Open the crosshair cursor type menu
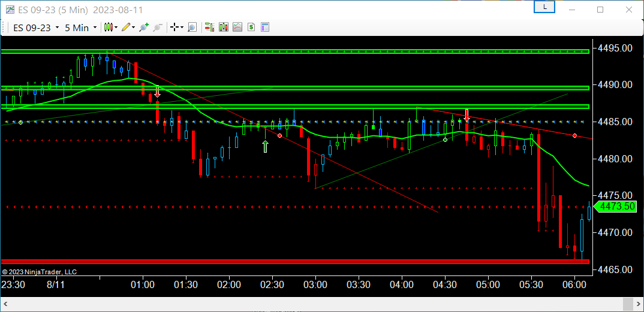This screenshot has width=644, height=312. tap(177, 28)
